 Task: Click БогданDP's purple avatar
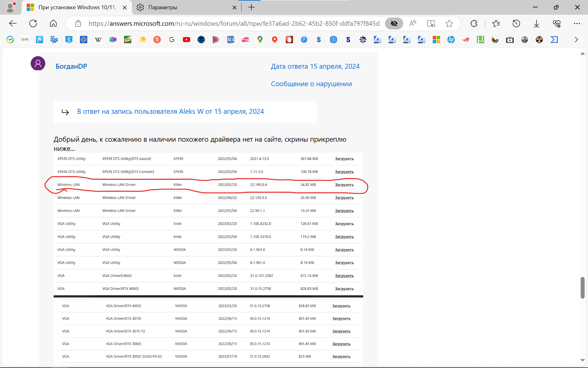click(38, 63)
